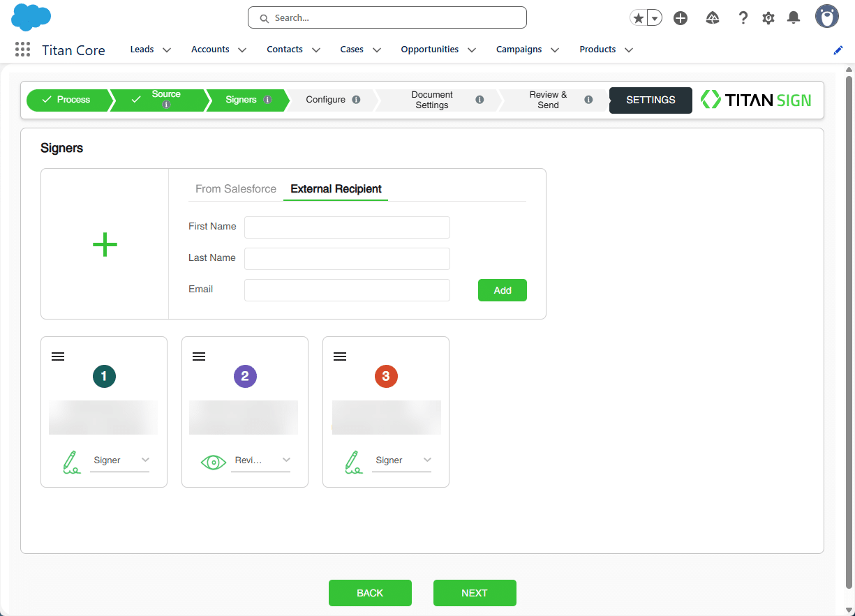Proceed with the NEXT button
855x616 pixels.
[x=475, y=592]
